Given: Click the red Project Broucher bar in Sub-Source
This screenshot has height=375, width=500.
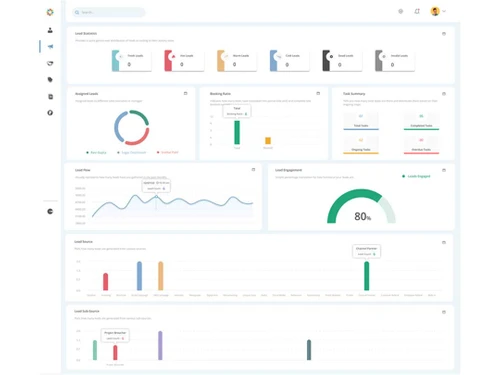Looking at the screenshot, I should point(115,353).
